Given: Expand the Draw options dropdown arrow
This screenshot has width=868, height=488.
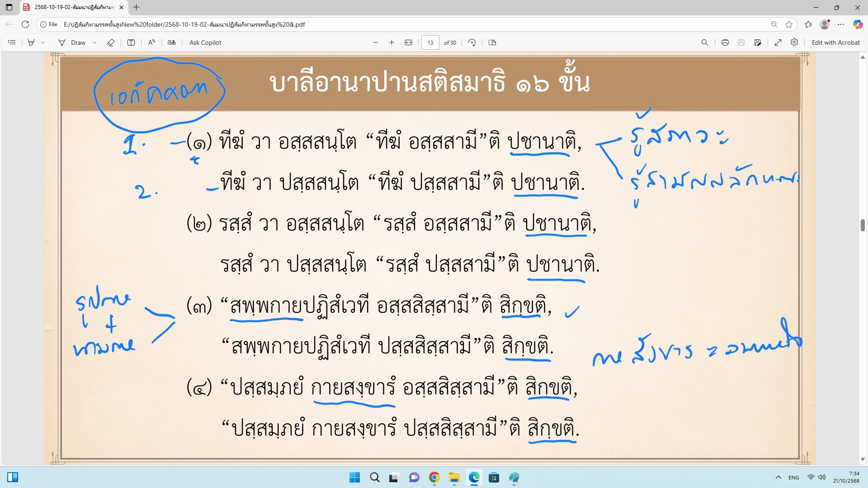Looking at the screenshot, I should (x=94, y=42).
